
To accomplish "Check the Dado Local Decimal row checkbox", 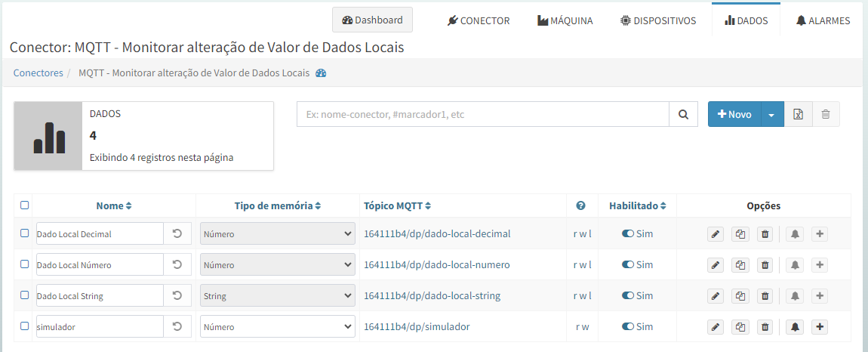I will point(24,233).
